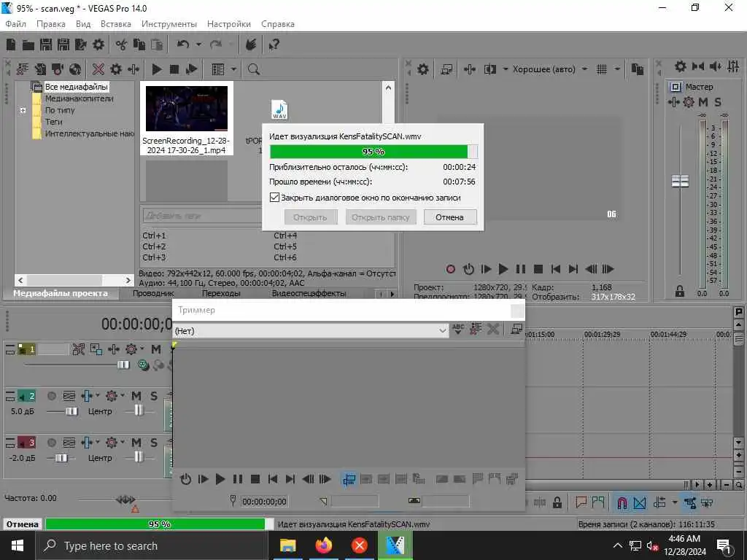The image size is (747, 560).
Task: Click the Split screen view icon in preview
Action: [x=489, y=69]
